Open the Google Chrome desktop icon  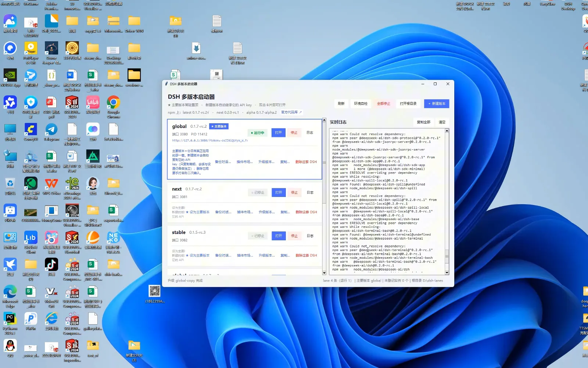coord(114,107)
